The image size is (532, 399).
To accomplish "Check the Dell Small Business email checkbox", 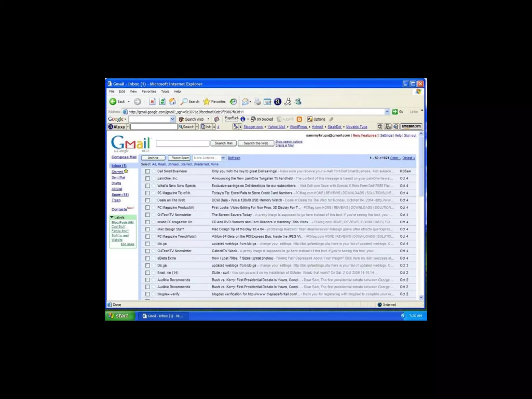I will (x=148, y=171).
